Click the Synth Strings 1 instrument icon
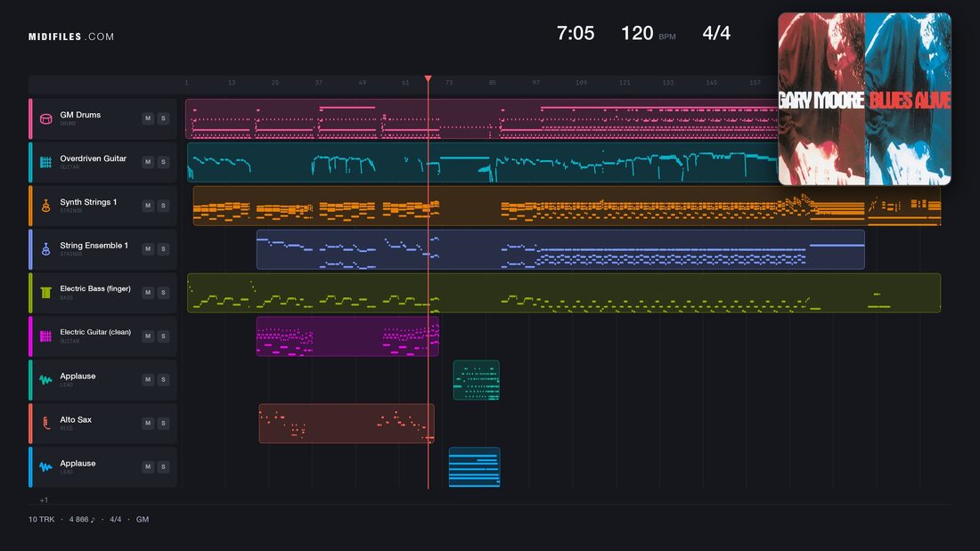Viewport: 980px width, 551px height. pyautogui.click(x=45, y=206)
